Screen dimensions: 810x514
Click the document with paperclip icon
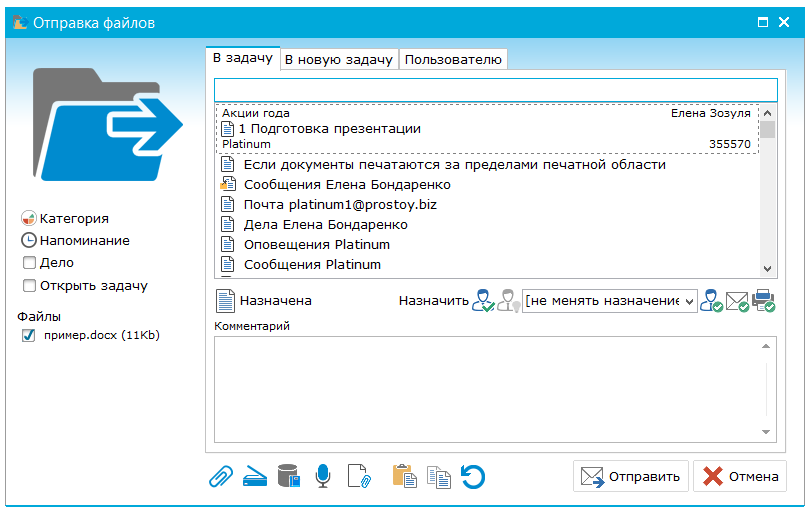click(359, 476)
